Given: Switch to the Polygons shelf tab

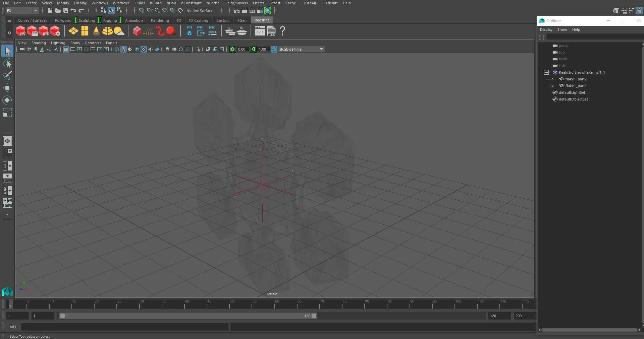Looking at the screenshot, I should [x=63, y=20].
